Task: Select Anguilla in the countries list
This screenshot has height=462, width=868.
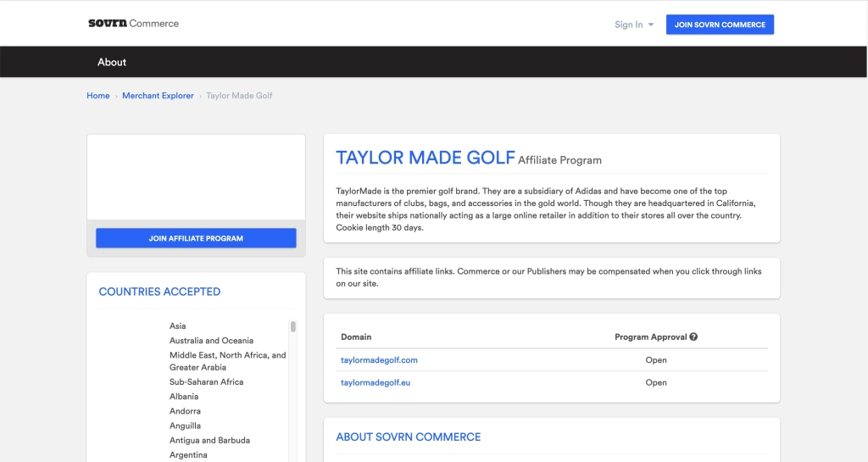Action: pos(185,426)
